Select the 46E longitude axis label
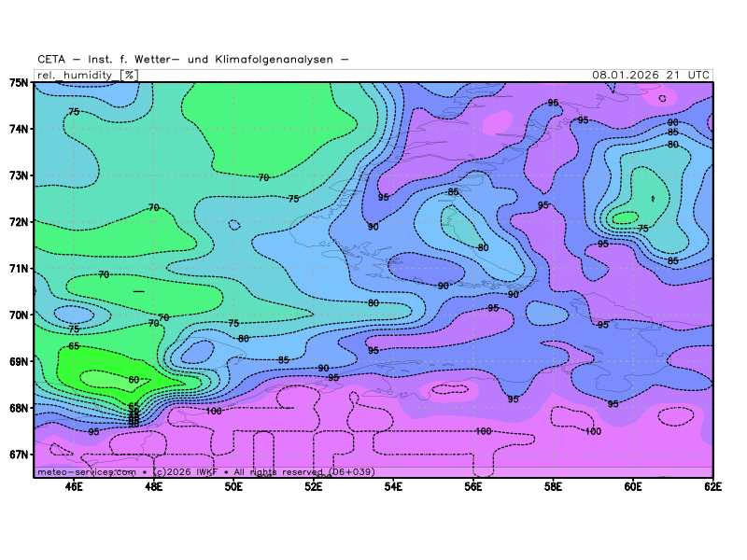 coord(74,486)
